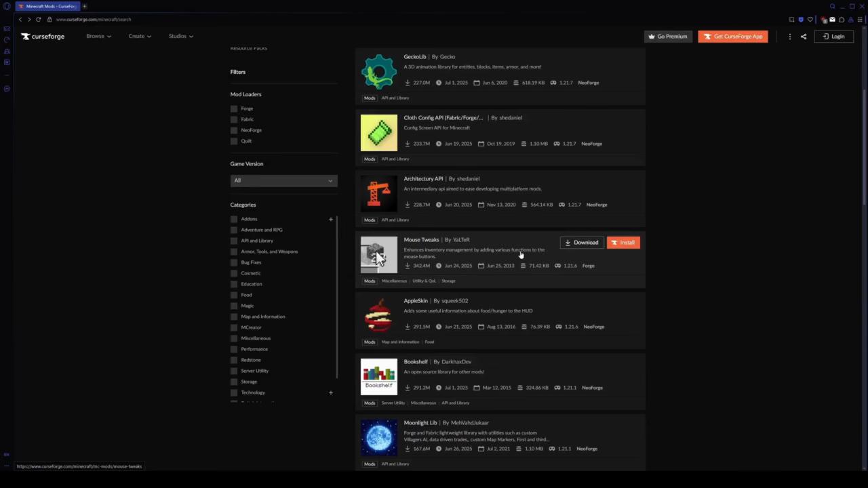Image resolution: width=868 pixels, height=488 pixels.
Task: Click the AppleSkin apple icon
Action: (378, 316)
